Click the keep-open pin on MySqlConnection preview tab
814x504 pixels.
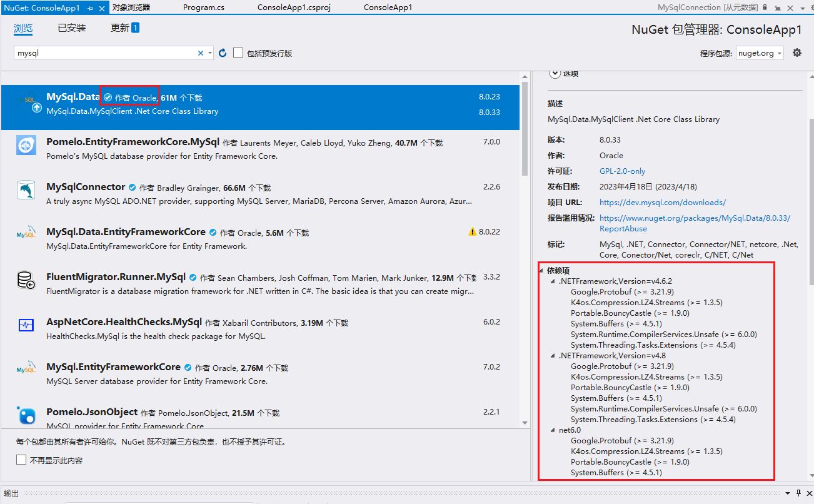(778, 8)
